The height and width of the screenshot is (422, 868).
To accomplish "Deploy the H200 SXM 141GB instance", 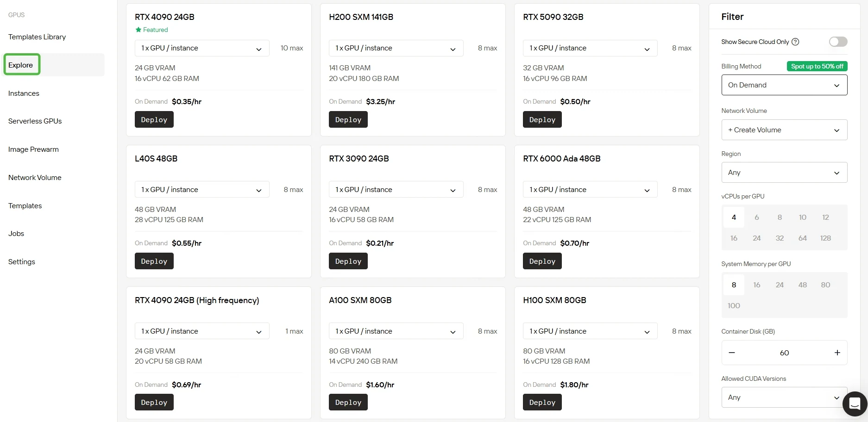I will 348,119.
